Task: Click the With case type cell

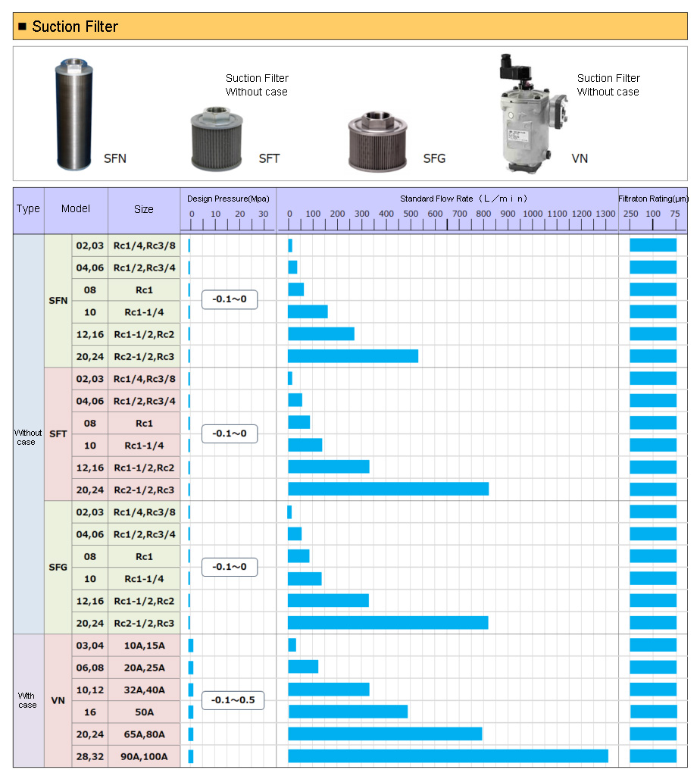Action: click(28, 700)
